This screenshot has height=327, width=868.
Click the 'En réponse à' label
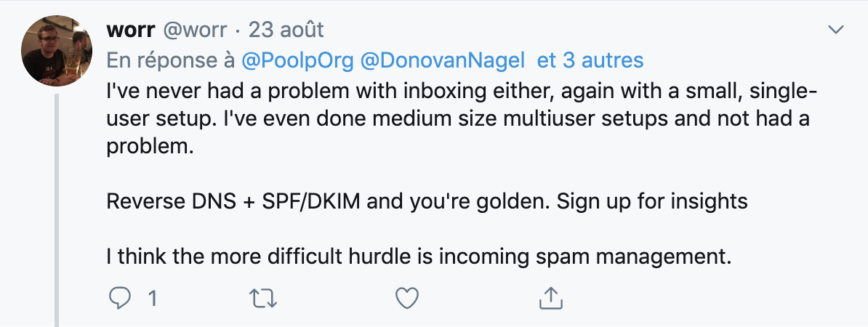pyautogui.click(x=171, y=60)
